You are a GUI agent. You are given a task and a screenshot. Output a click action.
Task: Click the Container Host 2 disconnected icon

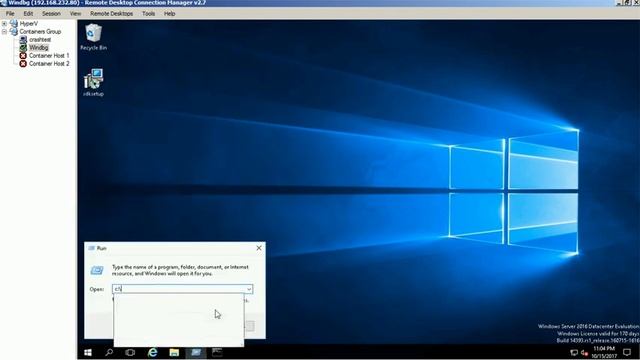coord(23,64)
